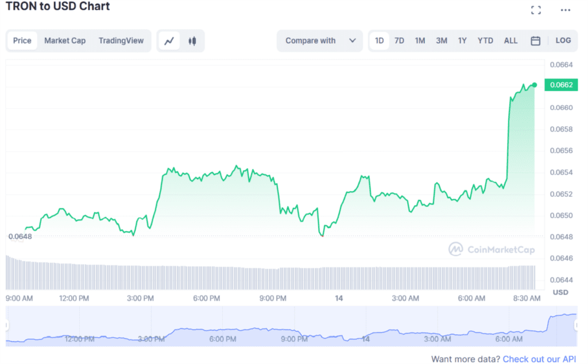Switch to candlestick chart icon
The width and height of the screenshot is (588, 364).
coord(192,41)
